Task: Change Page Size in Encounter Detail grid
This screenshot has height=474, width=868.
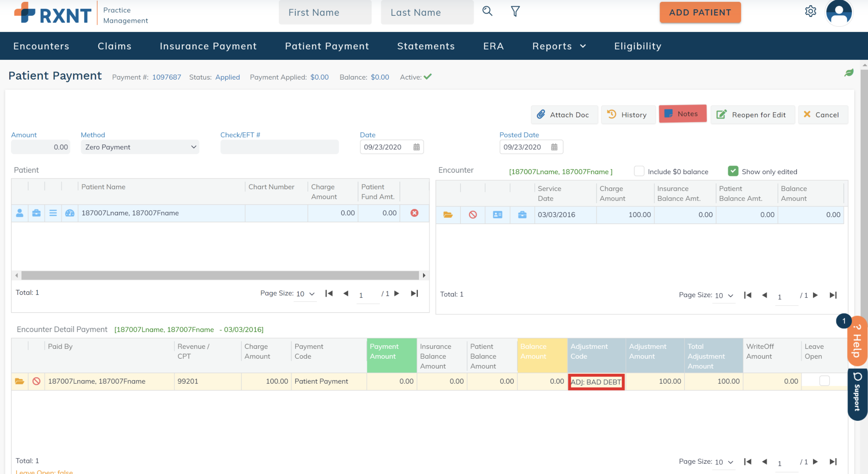Action: pyautogui.click(x=724, y=462)
